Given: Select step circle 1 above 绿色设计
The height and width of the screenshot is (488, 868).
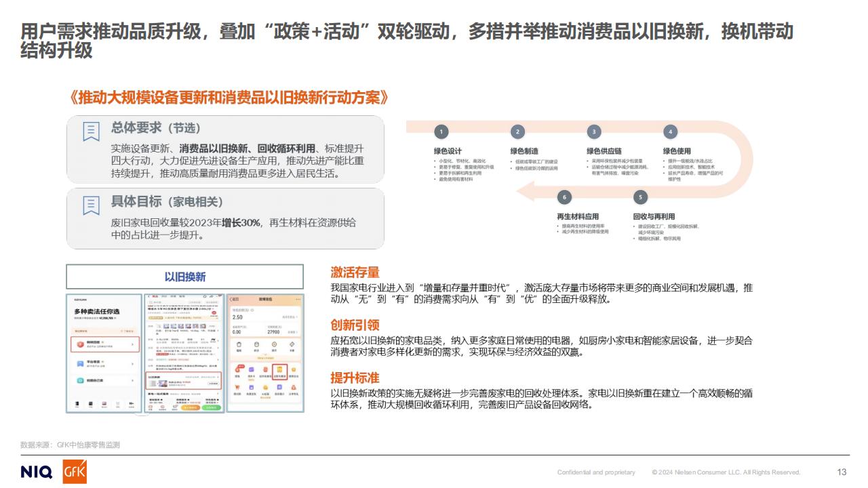Looking at the screenshot, I should (441, 132).
